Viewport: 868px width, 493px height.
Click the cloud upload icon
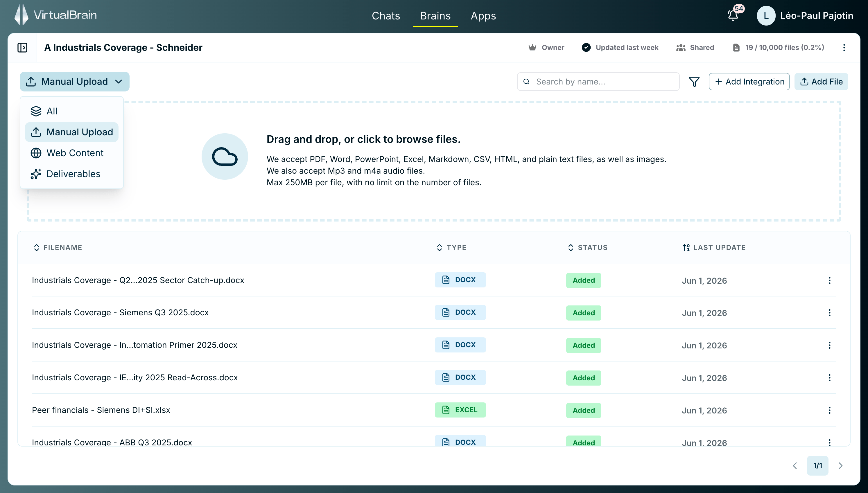click(x=225, y=156)
